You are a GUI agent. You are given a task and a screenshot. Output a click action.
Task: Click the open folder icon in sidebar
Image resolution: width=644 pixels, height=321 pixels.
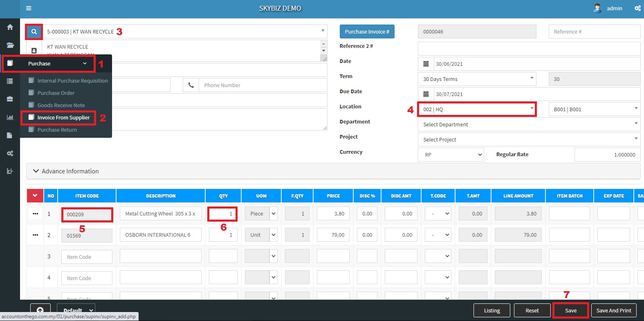pyautogui.click(x=10, y=45)
